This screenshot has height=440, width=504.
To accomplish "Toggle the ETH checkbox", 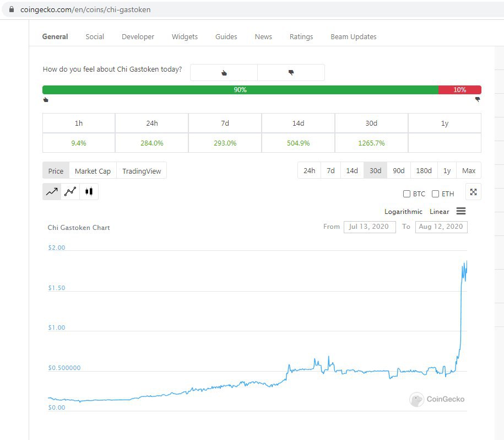I will tap(435, 194).
